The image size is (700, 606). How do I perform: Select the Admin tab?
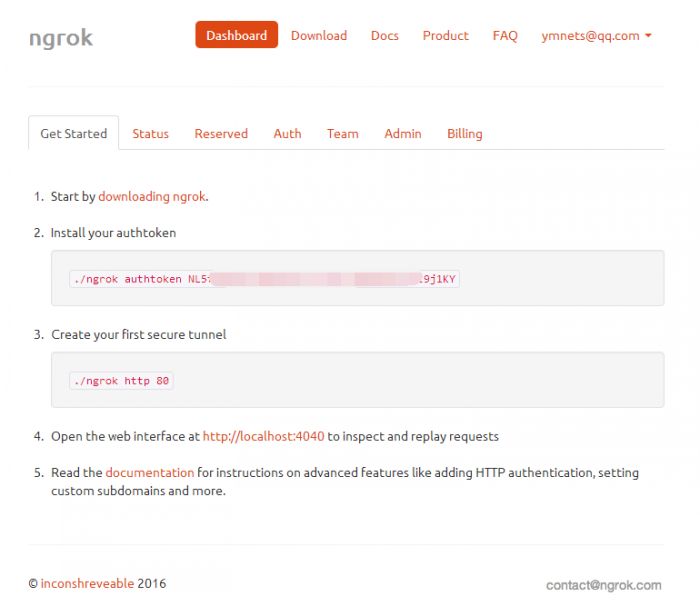click(403, 133)
